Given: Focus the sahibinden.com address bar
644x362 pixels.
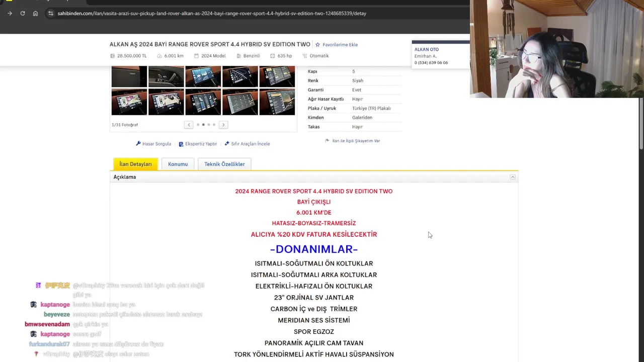Looking at the screenshot, I should (211, 13).
